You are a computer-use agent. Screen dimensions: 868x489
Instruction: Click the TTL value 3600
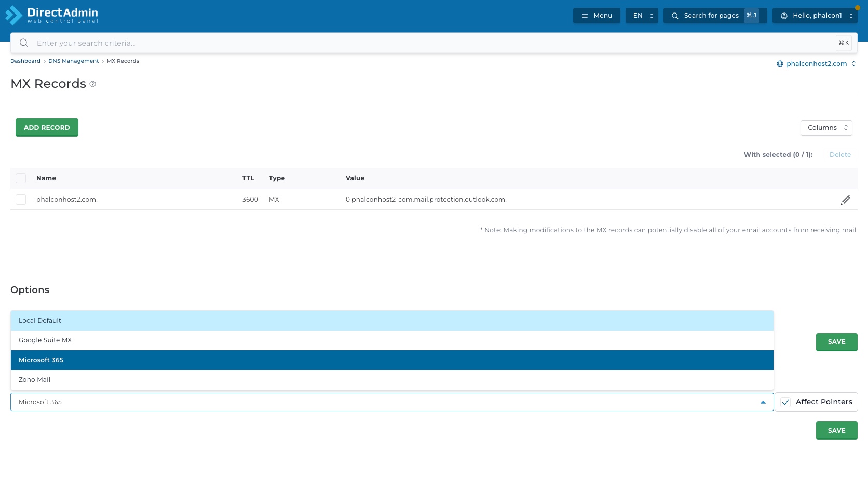click(x=250, y=200)
